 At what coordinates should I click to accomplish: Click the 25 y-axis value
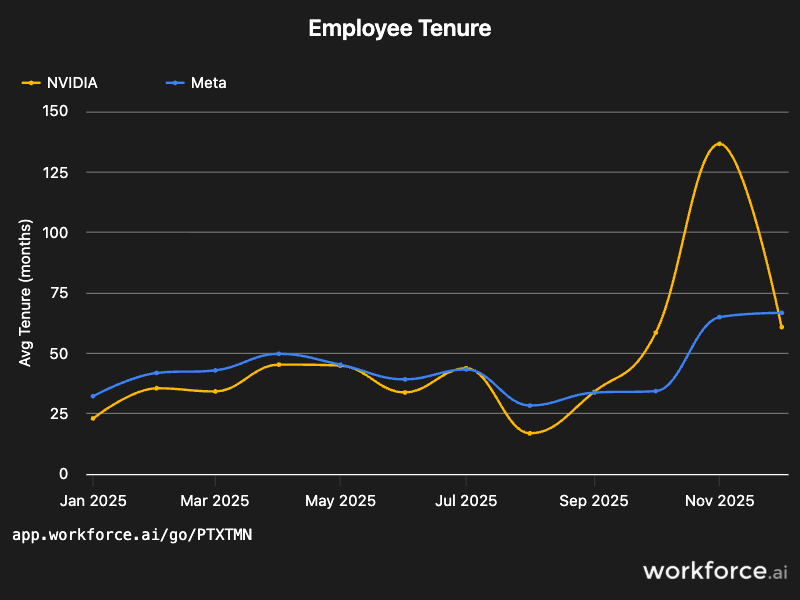pyautogui.click(x=59, y=414)
